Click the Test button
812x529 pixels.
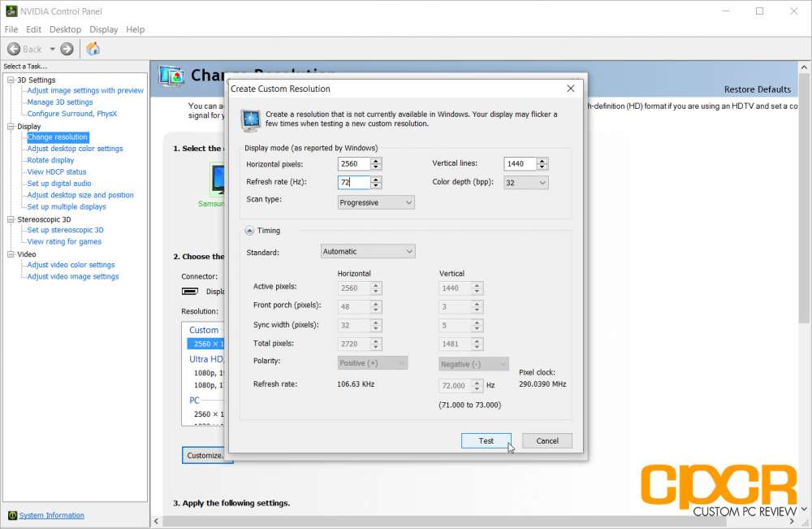pyautogui.click(x=486, y=440)
